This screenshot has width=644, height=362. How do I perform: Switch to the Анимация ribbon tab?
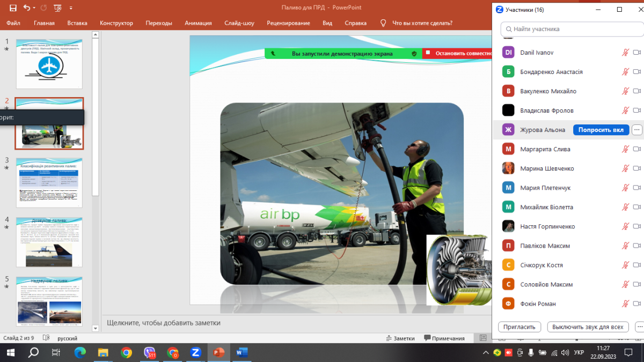(x=198, y=23)
